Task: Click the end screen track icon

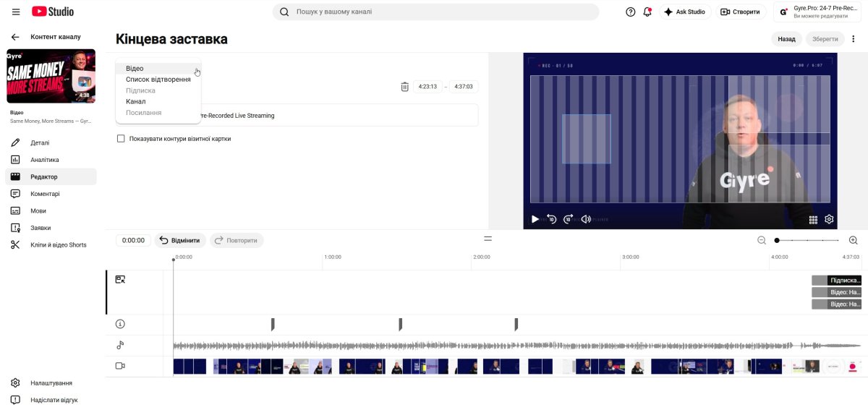Action: coord(120,279)
